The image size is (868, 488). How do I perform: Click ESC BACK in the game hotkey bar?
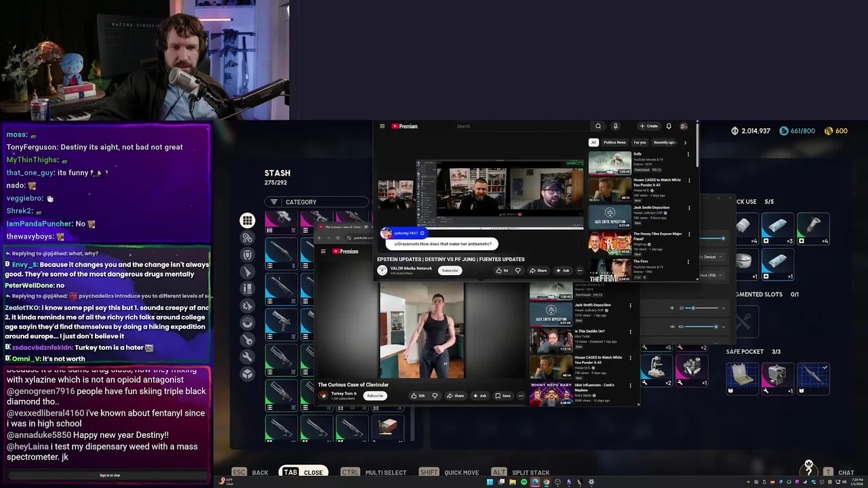point(250,472)
